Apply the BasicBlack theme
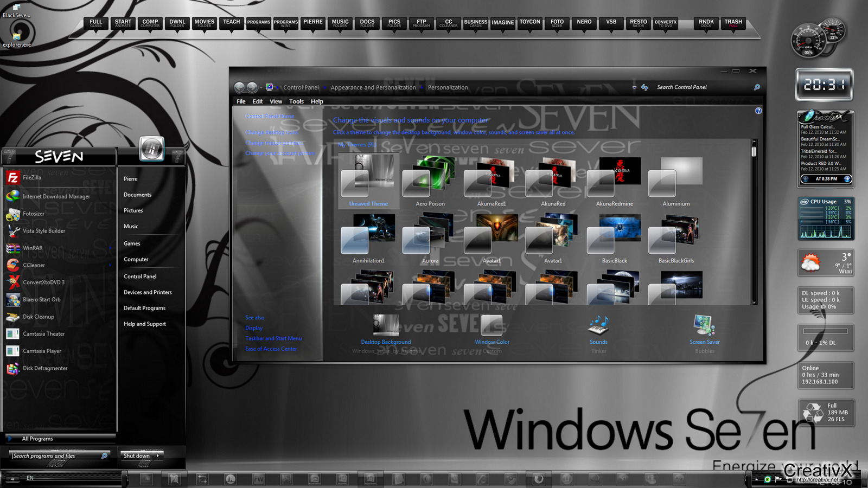Viewport: 868px width, 488px height. pyautogui.click(x=615, y=239)
